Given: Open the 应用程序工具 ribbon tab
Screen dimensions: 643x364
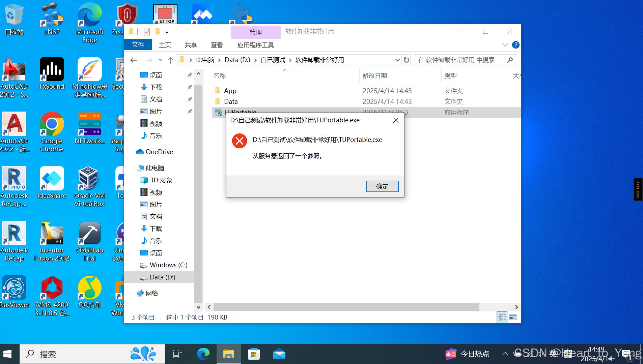Looking at the screenshot, I should 256,45.
